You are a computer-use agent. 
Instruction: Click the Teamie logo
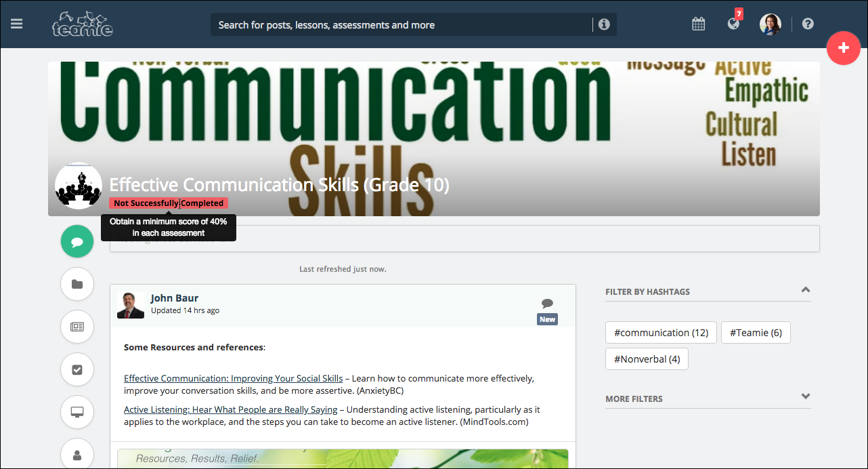(x=83, y=24)
